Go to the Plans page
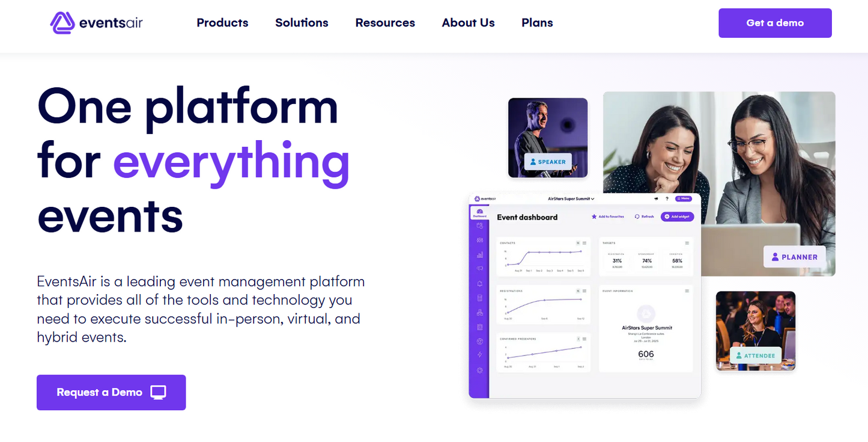Viewport: 868px width, 442px height. (537, 23)
